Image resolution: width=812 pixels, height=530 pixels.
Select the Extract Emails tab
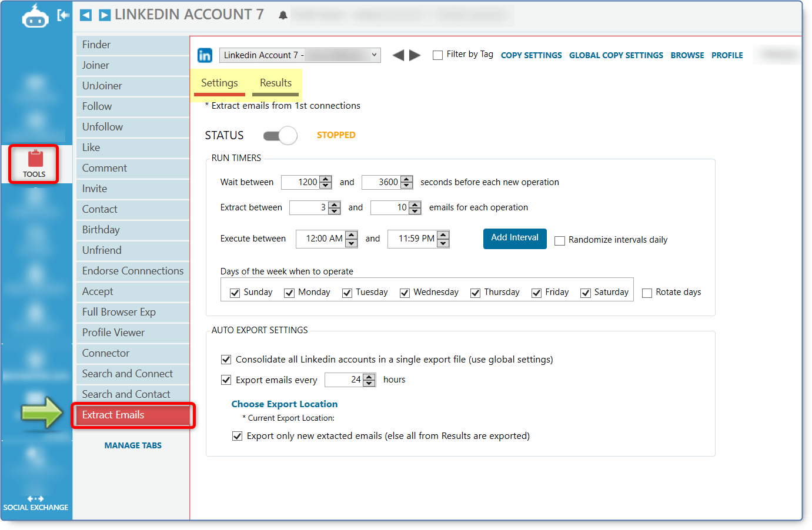pyautogui.click(x=133, y=415)
